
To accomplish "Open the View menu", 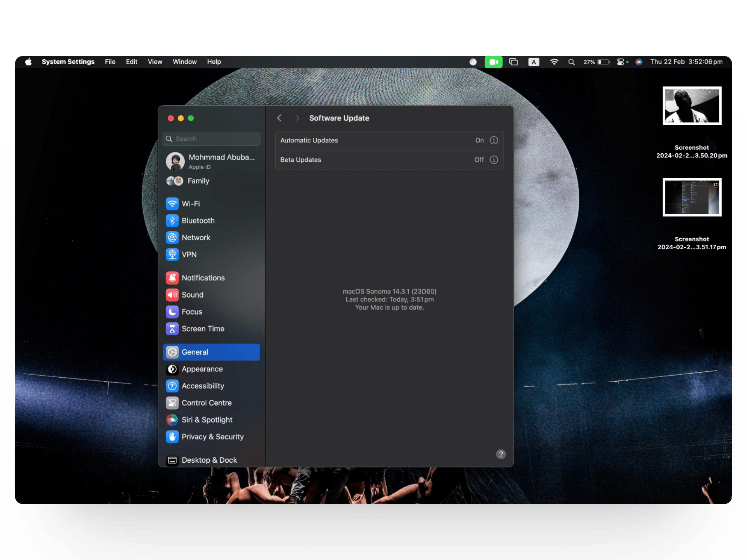I will [155, 62].
